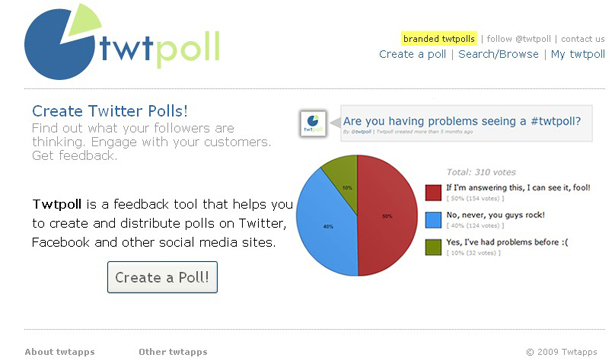Click the About twtapps footer heading
Viewport: 615px width, 361px height.
click(x=60, y=352)
